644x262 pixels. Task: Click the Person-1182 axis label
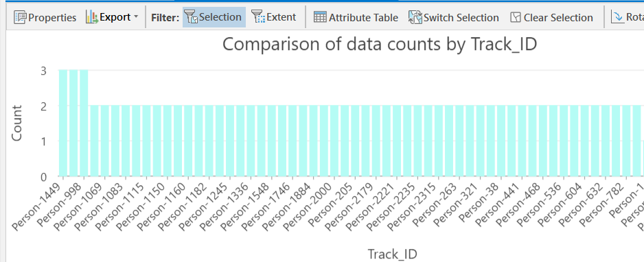pos(183,207)
